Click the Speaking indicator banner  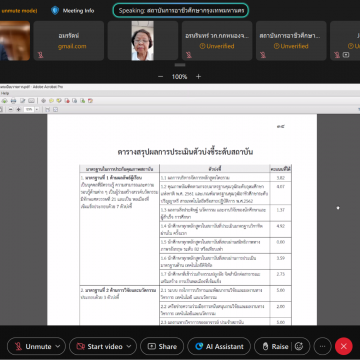pyautogui.click(x=181, y=10)
